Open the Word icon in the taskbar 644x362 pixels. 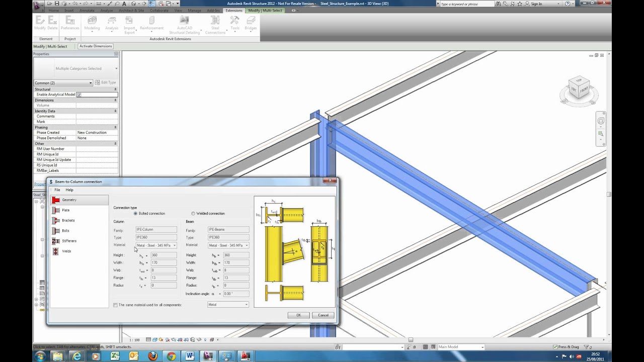click(190, 356)
